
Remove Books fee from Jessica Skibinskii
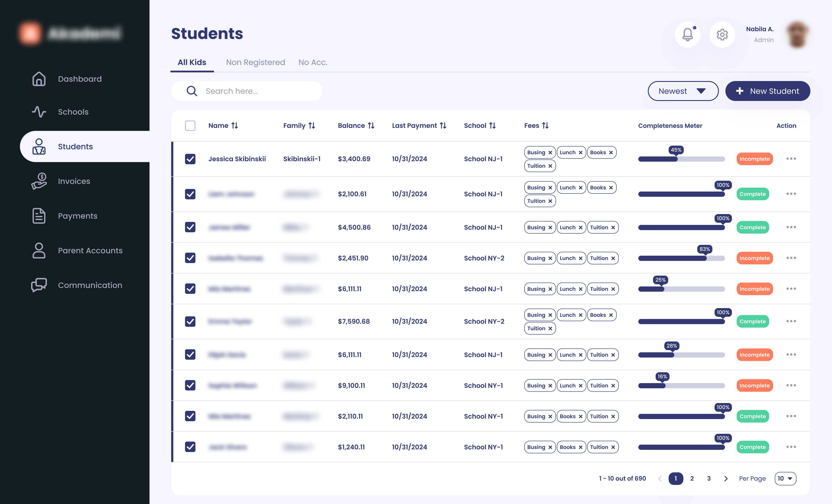(x=611, y=153)
